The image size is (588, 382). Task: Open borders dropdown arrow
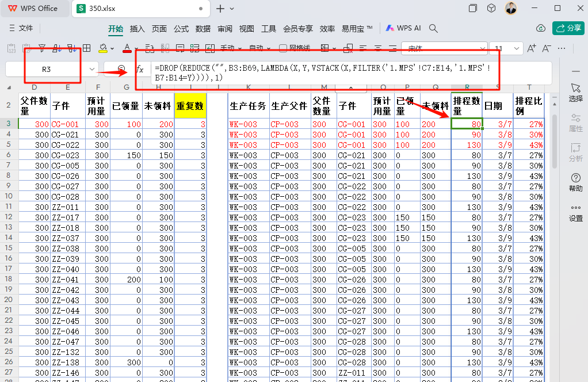pyautogui.click(x=334, y=49)
